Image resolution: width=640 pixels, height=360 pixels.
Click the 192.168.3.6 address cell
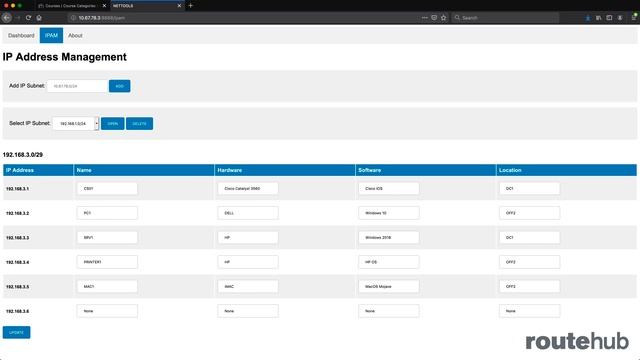tap(38, 311)
